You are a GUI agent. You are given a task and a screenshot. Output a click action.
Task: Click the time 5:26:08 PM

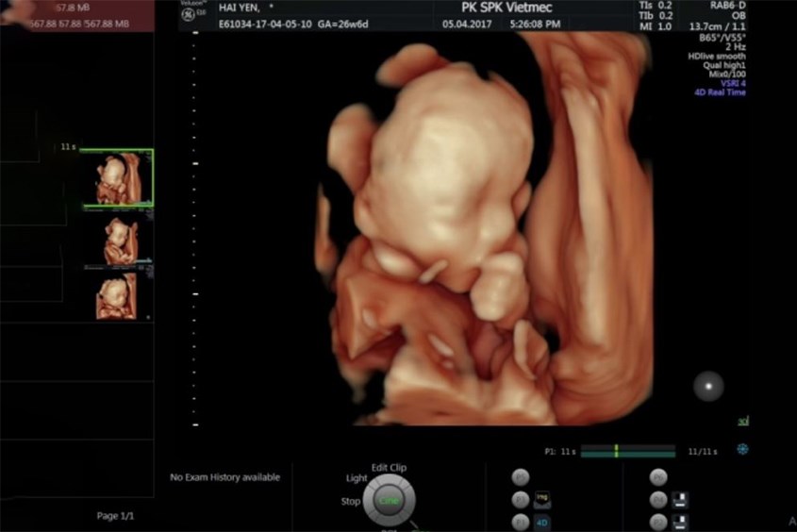coord(535,24)
